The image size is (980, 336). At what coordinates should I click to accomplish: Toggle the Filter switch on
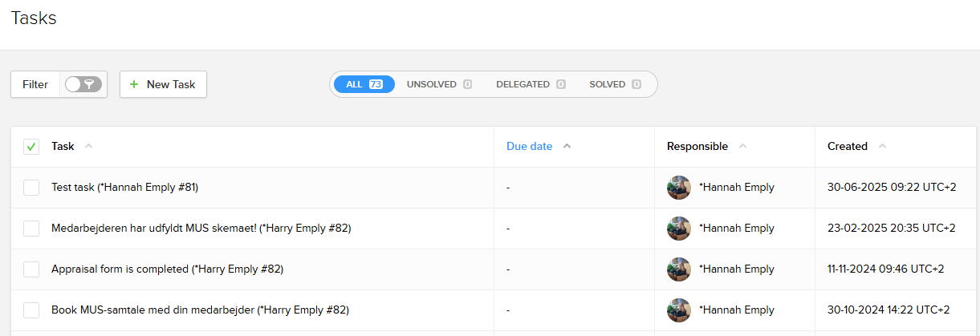pyautogui.click(x=83, y=84)
